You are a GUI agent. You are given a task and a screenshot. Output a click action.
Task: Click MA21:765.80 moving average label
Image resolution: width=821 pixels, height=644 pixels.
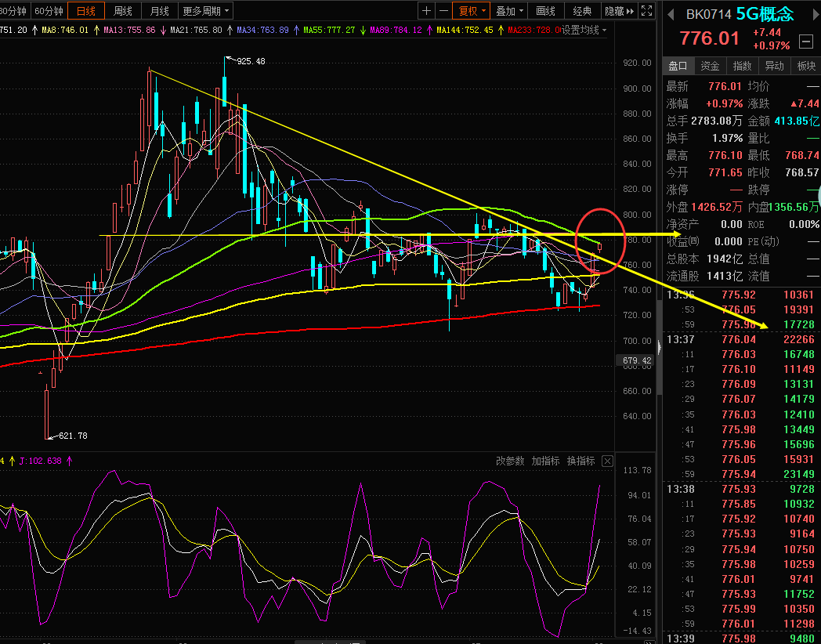coord(196,31)
